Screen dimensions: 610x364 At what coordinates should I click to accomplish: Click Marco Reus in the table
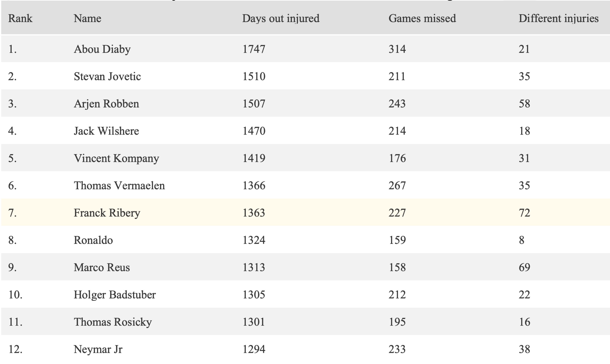tap(102, 267)
